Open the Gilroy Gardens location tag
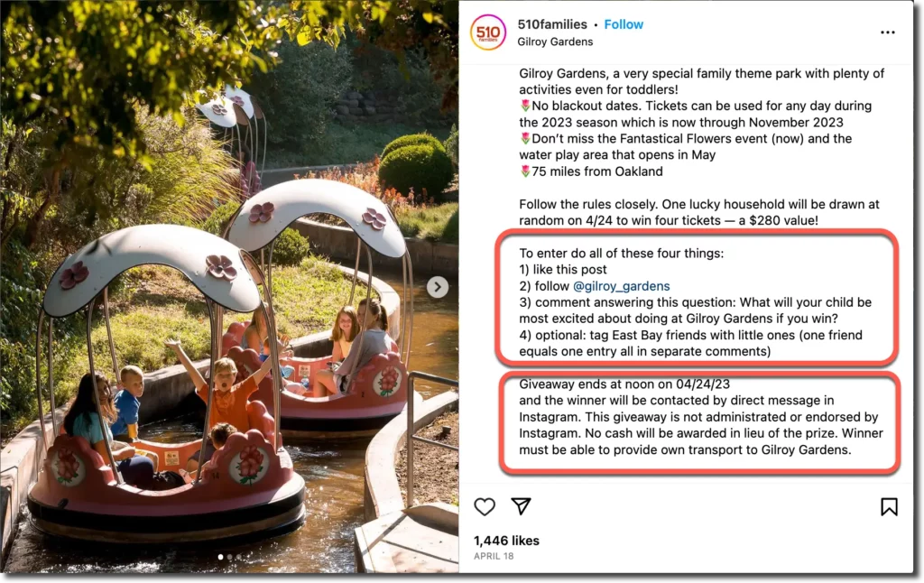This screenshot has width=924, height=583. tap(555, 42)
